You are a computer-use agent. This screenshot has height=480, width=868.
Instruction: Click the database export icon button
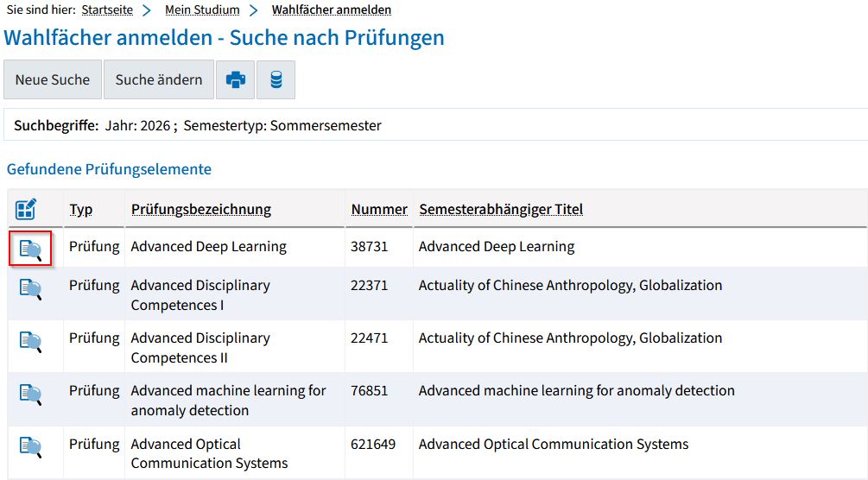tap(276, 79)
